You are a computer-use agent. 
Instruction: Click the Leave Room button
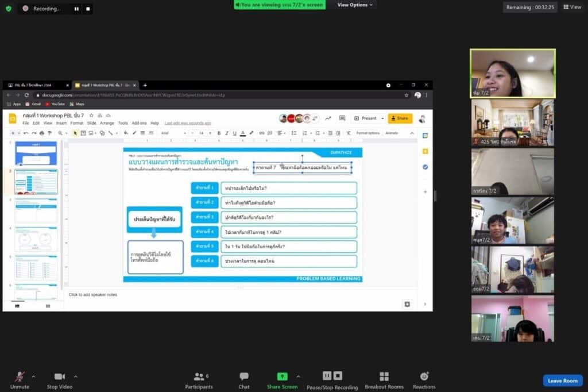[x=562, y=381]
